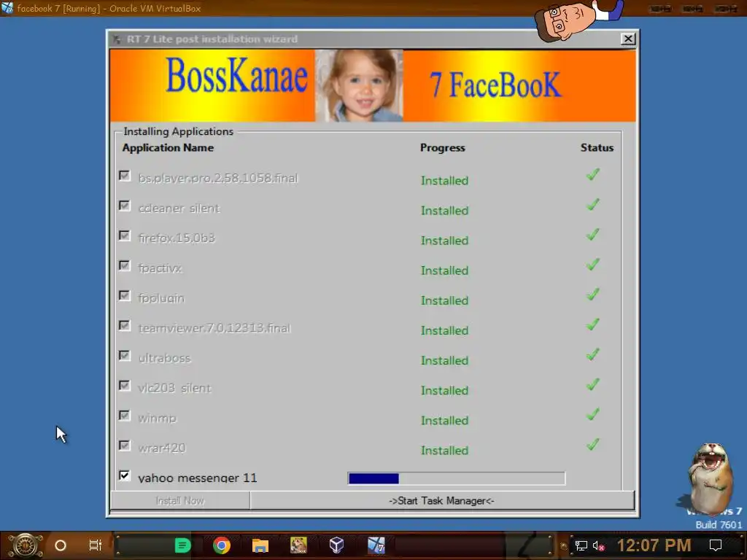Toggle the ultraboss checkbox
The width and height of the screenshot is (747, 560).
(124, 356)
